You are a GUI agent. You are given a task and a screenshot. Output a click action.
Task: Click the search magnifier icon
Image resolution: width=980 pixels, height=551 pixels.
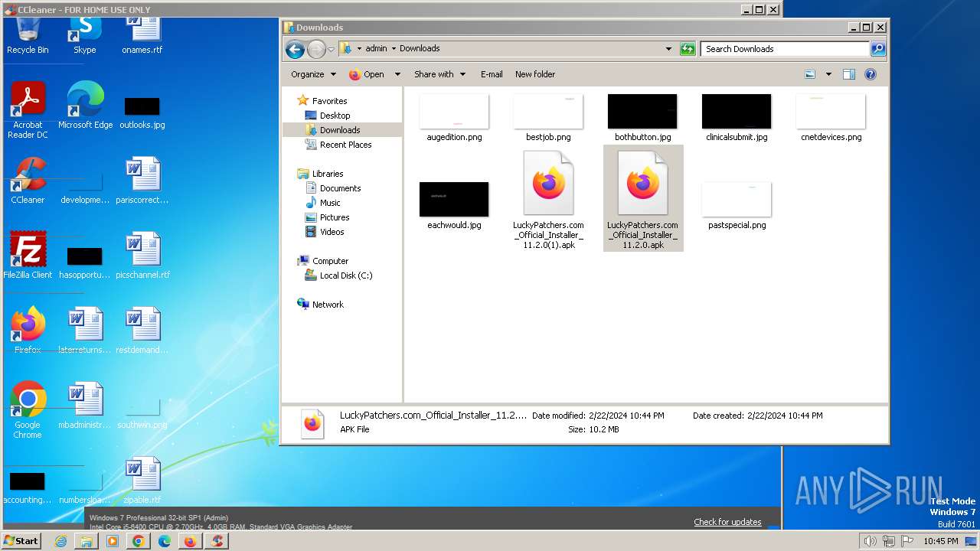878,49
